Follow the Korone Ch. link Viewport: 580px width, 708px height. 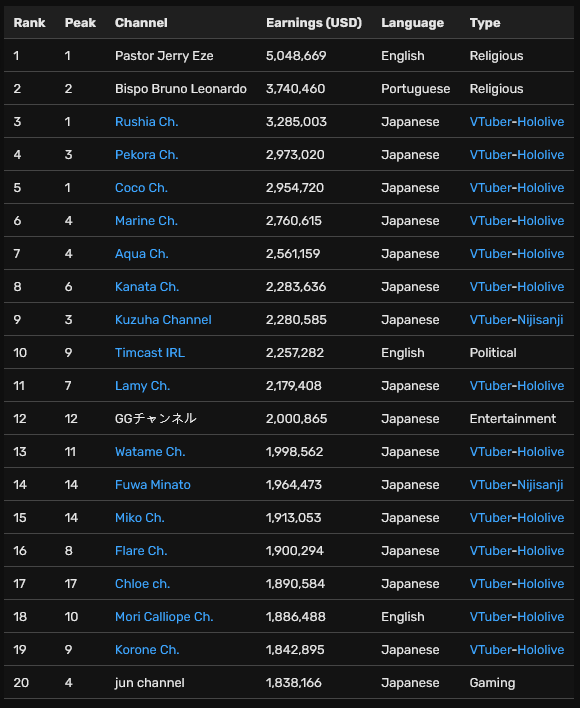click(x=147, y=650)
